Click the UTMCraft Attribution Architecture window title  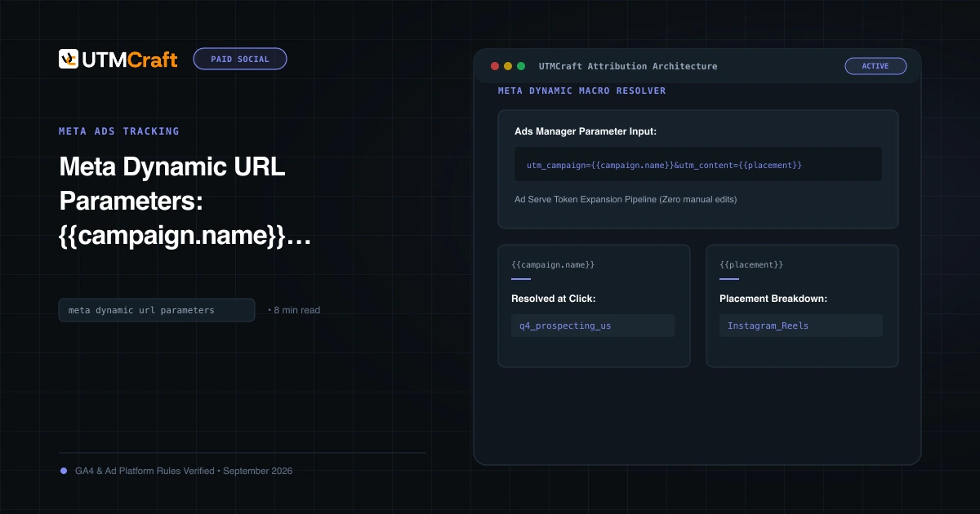(628, 66)
